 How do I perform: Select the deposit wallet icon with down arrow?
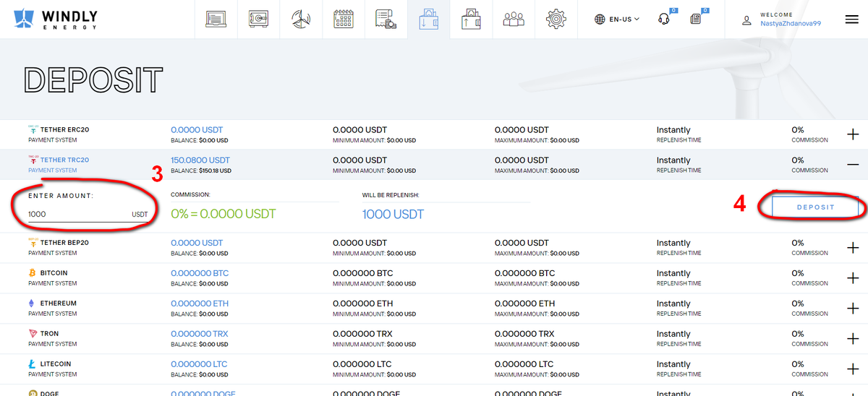pos(428,20)
